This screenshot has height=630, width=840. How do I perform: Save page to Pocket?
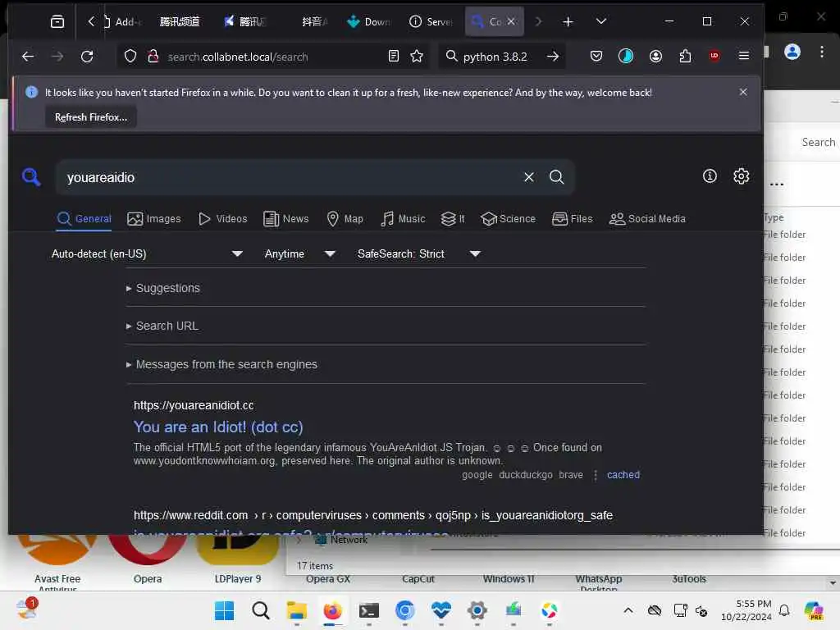596,57
